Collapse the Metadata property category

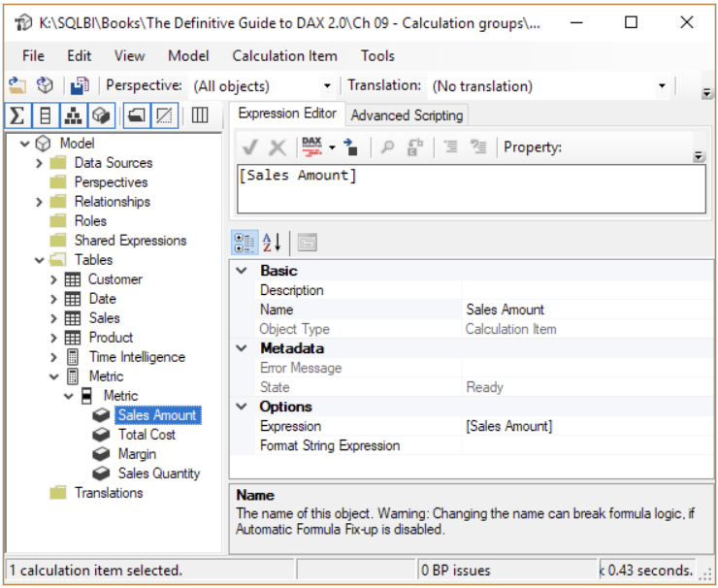point(242,348)
